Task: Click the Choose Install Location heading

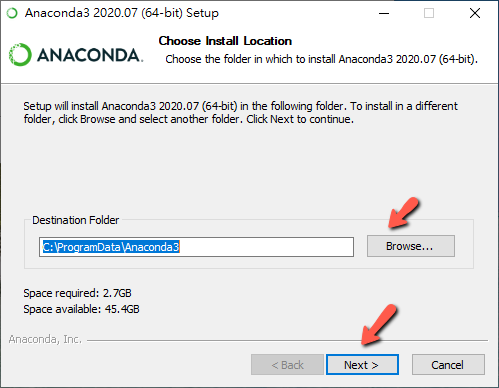Action: pyautogui.click(x=225, y=41)
